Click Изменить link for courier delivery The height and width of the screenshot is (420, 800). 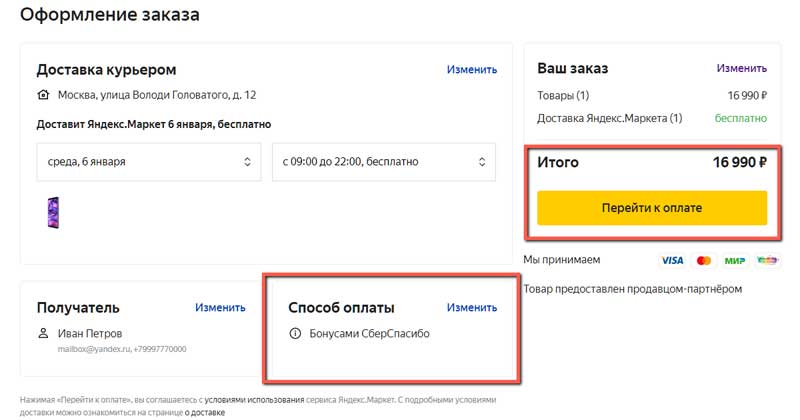[x=471, y=69]
